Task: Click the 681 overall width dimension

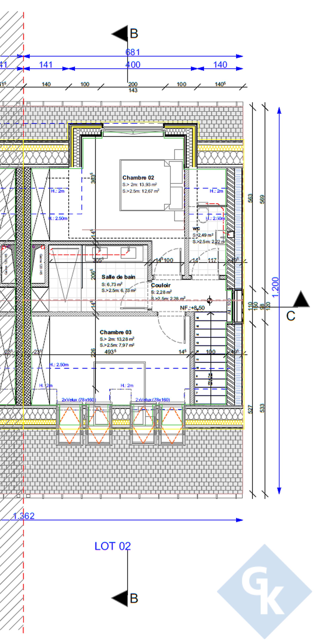Action: 133,52
